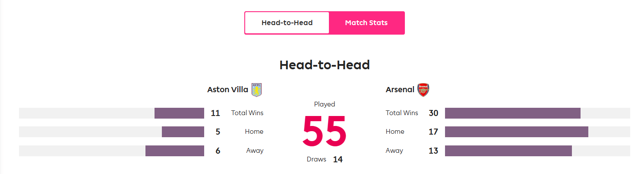644x174 pixels.
Task: Click Arsenal Total Wins bar
Action: 537,113
